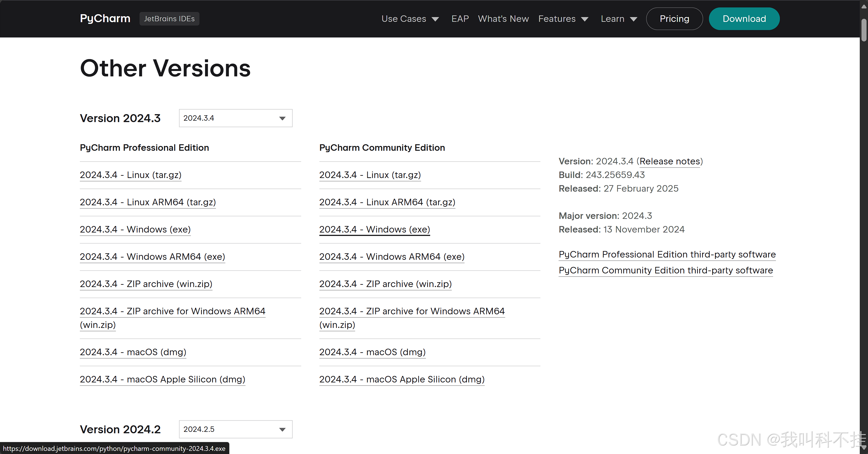Download Community ZIP archive (win.zip)
This screenshot has height=454, width=868.
tap(385, 284)
